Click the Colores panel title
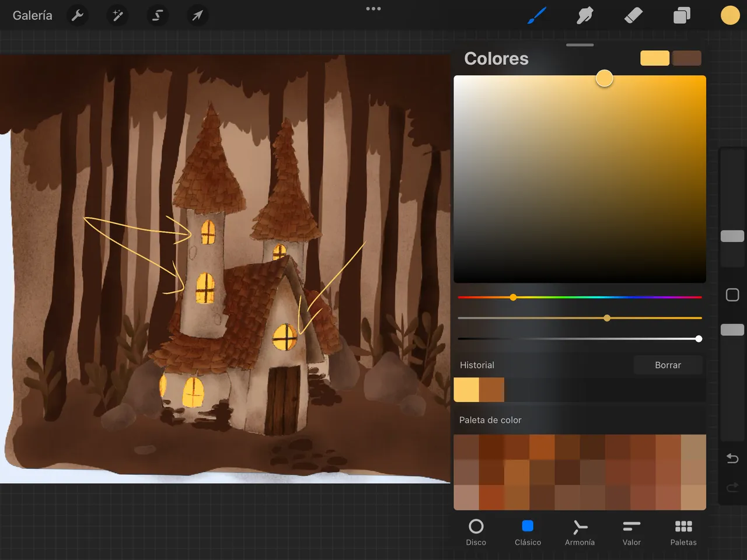747x560 pixels. pyautogui.click(x=496, y=58)
